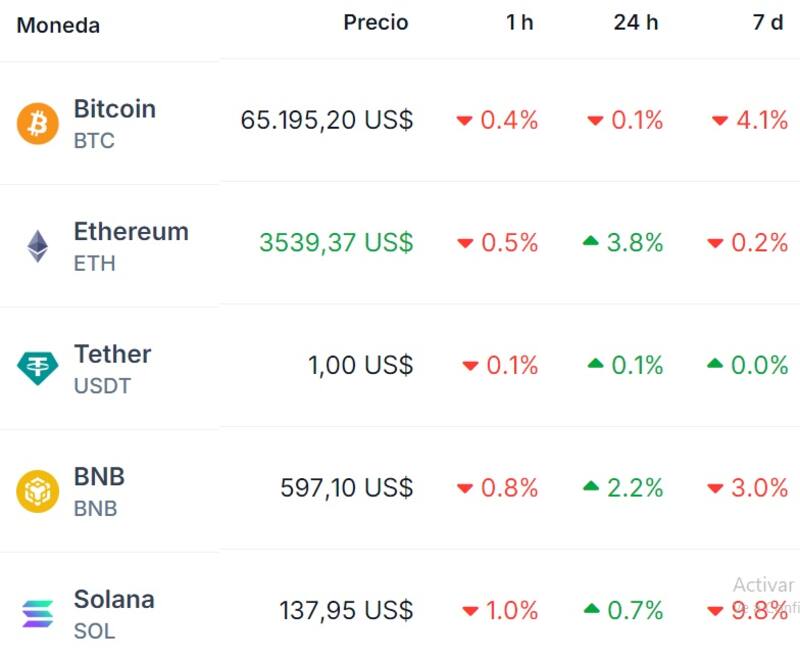Click the Moneda column header

tap(57, 26)
